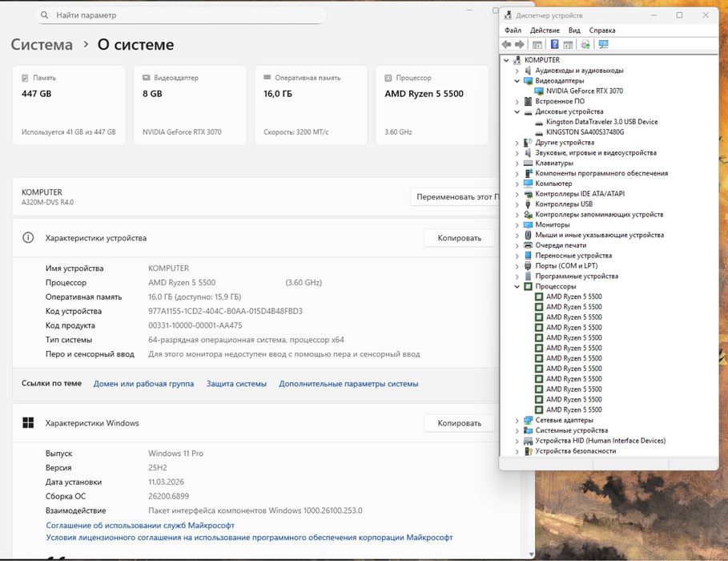Open the Действие menu

545,30
